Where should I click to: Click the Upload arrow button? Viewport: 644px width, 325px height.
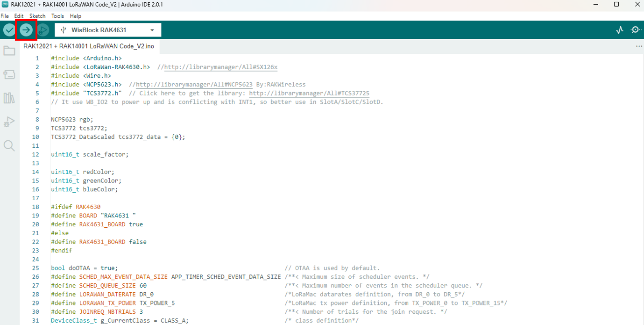(x=26, y=30)
